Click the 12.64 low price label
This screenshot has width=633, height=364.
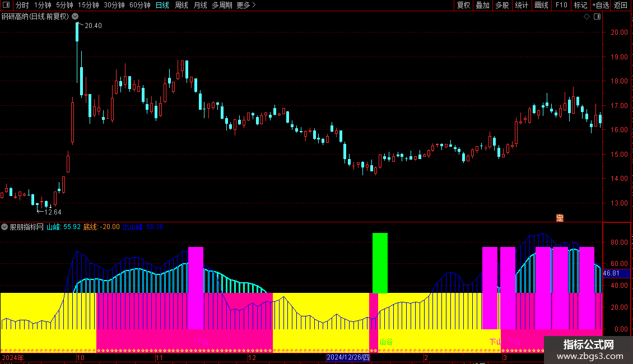53,212
